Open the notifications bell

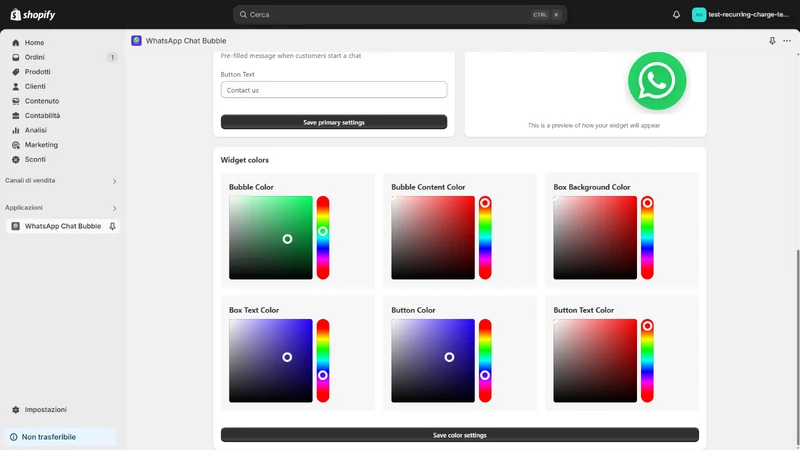676,14
